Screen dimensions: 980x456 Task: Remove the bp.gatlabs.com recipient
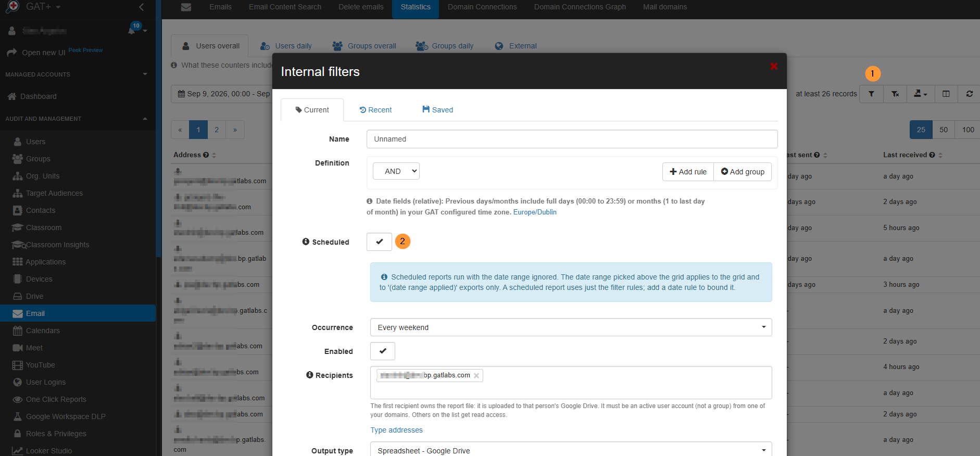pos(476,375)
